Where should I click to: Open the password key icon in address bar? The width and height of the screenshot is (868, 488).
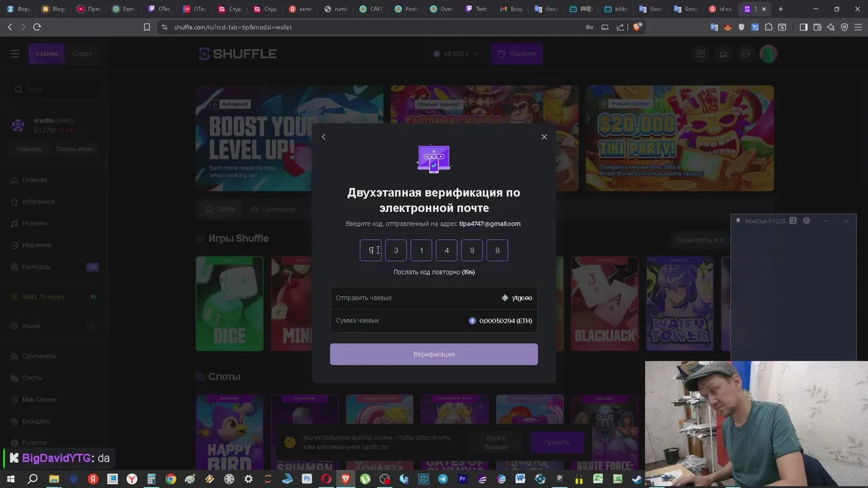point(589,27)
